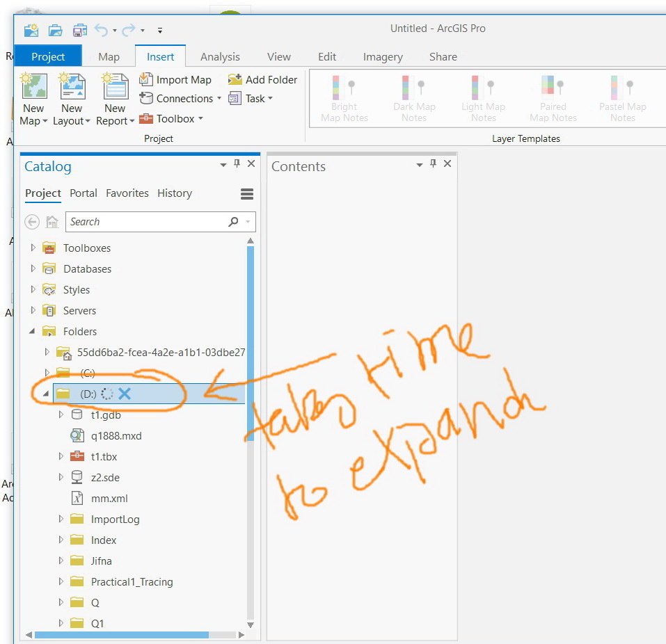Select Dark Map Notes layer template

[414, 99]
